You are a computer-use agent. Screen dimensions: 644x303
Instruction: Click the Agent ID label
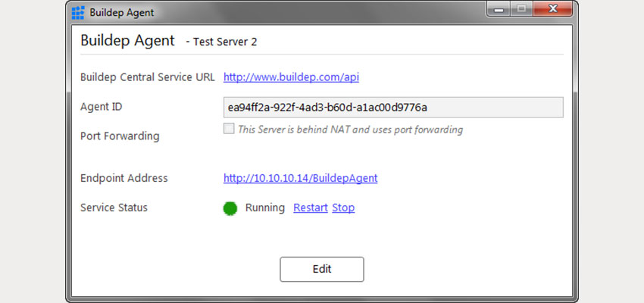(x=102, y=107)
